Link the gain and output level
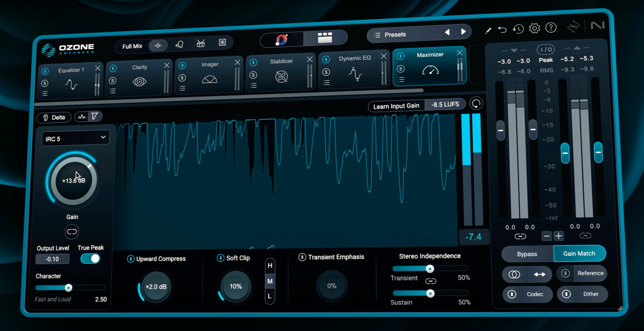 pyautogui.click(x=72, y=232)
